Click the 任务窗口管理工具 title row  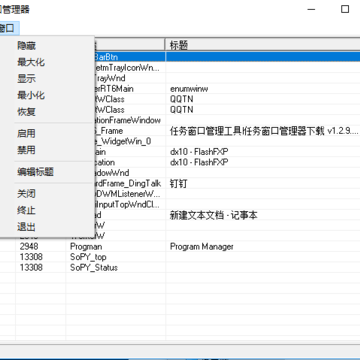pos(263,131)
